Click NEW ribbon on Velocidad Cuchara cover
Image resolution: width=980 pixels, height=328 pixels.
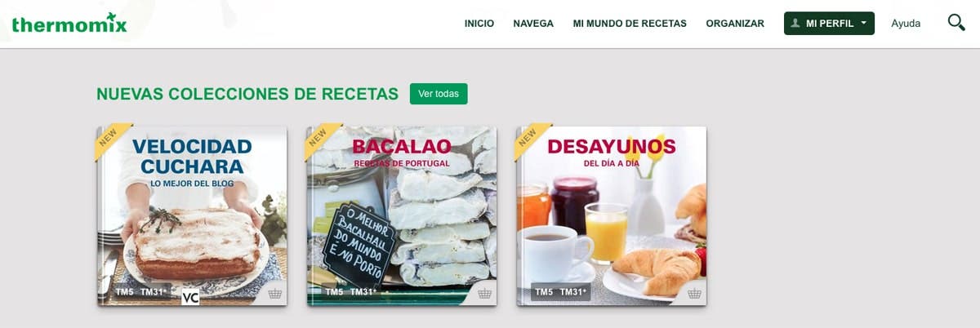tap(112, 140)
